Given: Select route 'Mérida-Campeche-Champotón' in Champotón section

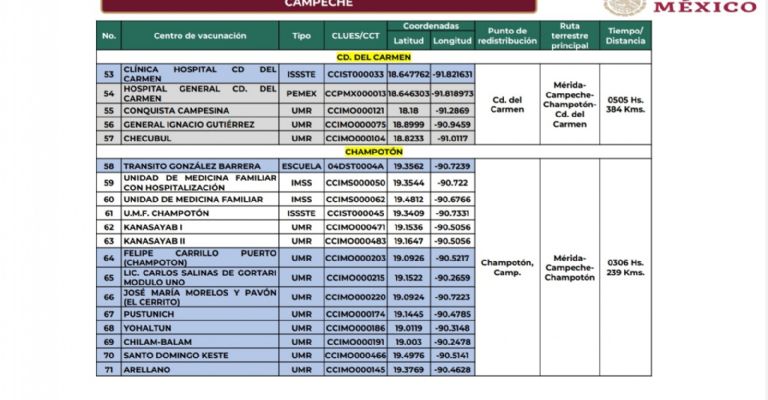Looking at the screenshot, I should pos(569,267).
